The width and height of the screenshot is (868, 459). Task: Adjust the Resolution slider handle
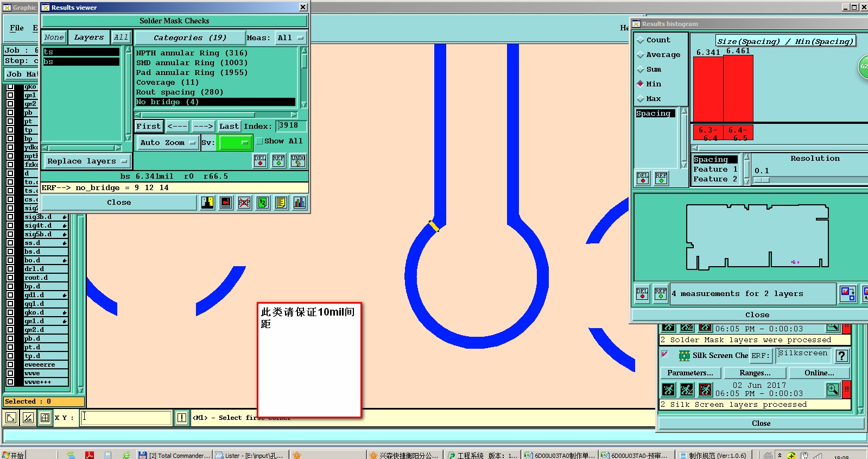(762, 180)
